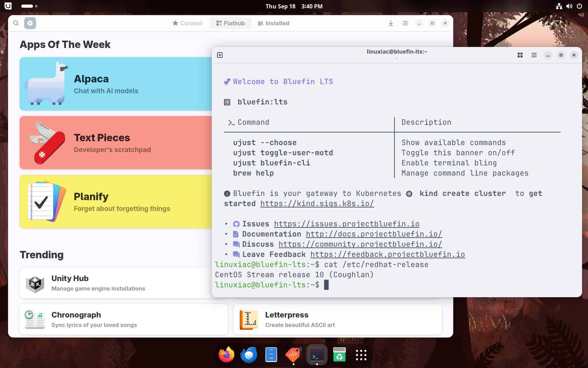The width and height of the screenshot is (588, 368).
Task: Click the download/updates icon in the store header
Action: coord(391,23)
